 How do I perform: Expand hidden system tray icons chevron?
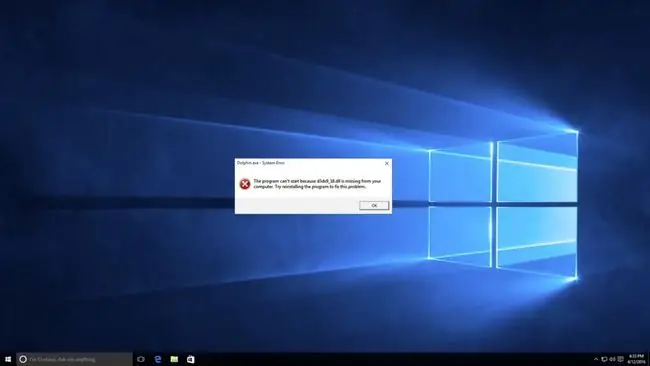pos(596,359)
